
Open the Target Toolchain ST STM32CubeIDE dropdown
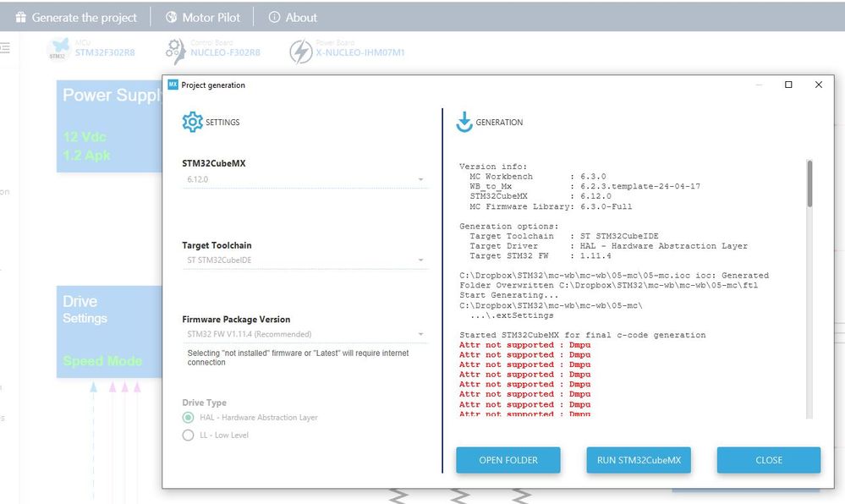click(x=305, y=260)
